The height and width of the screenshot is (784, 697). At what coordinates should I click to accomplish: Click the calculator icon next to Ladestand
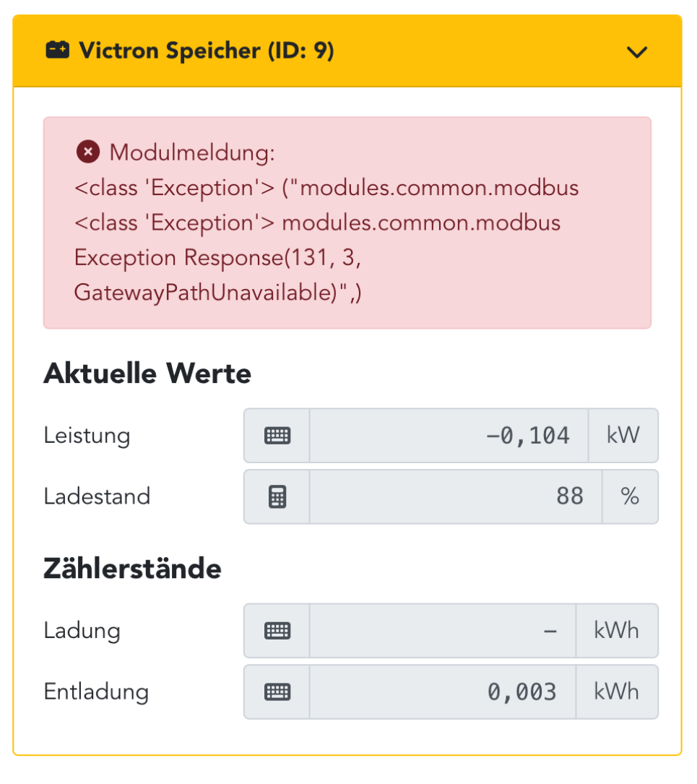coord(277,496)
